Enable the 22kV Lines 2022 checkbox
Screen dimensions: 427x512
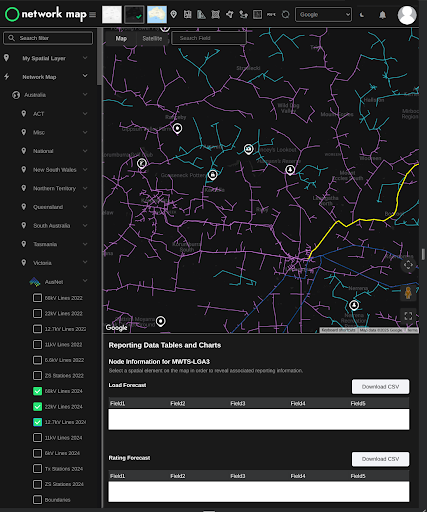[37, 313]
